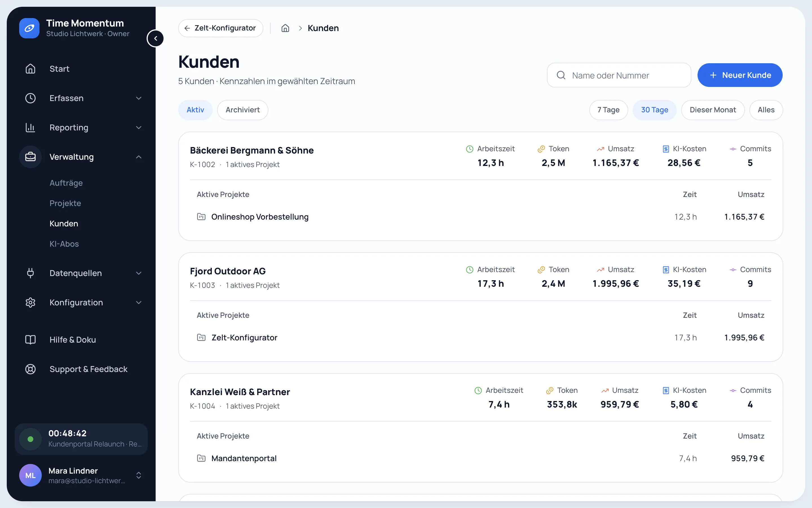Click the Start house icon in sidebar
812x508 pixels.
30,69
